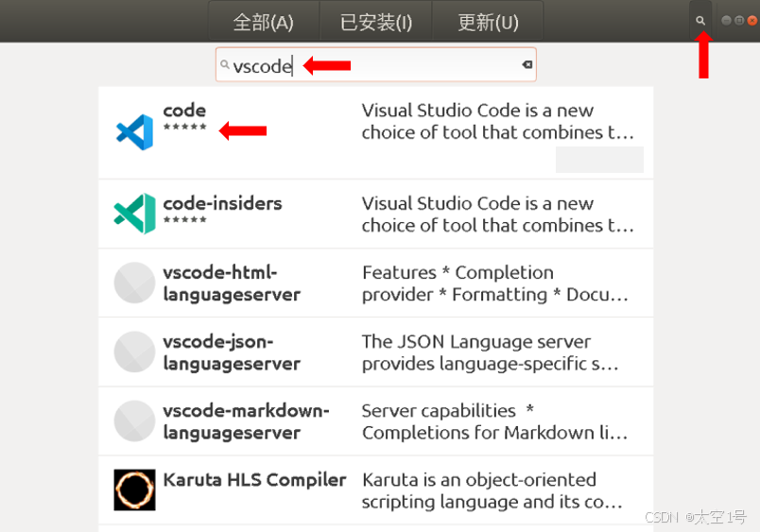Select the vscode-markdown-languageserver placeholder icon
This screenshot has height=532, width=760.
[135, 421]
